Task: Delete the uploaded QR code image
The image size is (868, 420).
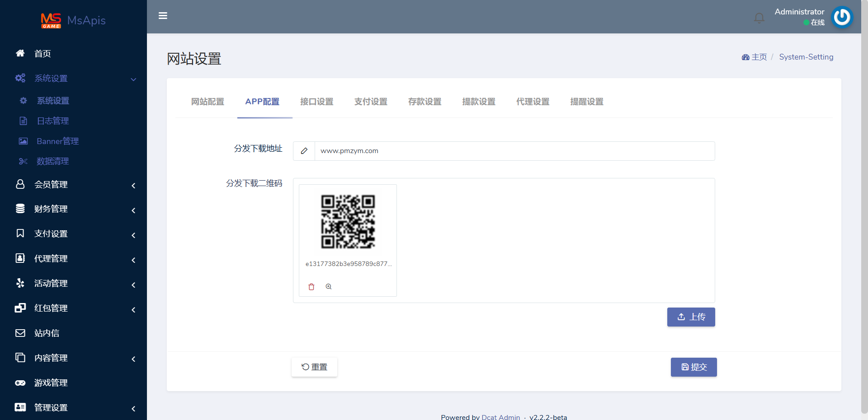Action: tap(311, 287)
